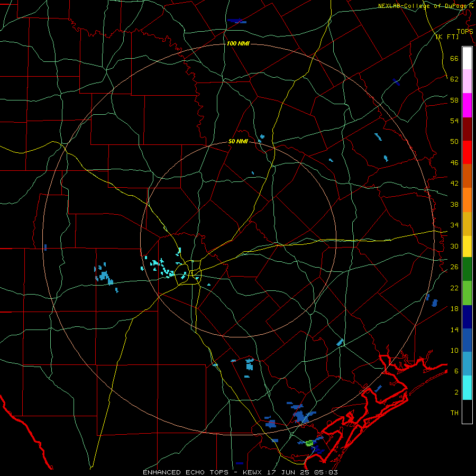This screenshot has height=476, width=476.
Task: Click the cyan legend swatch
Action: (x=467, y=388)
